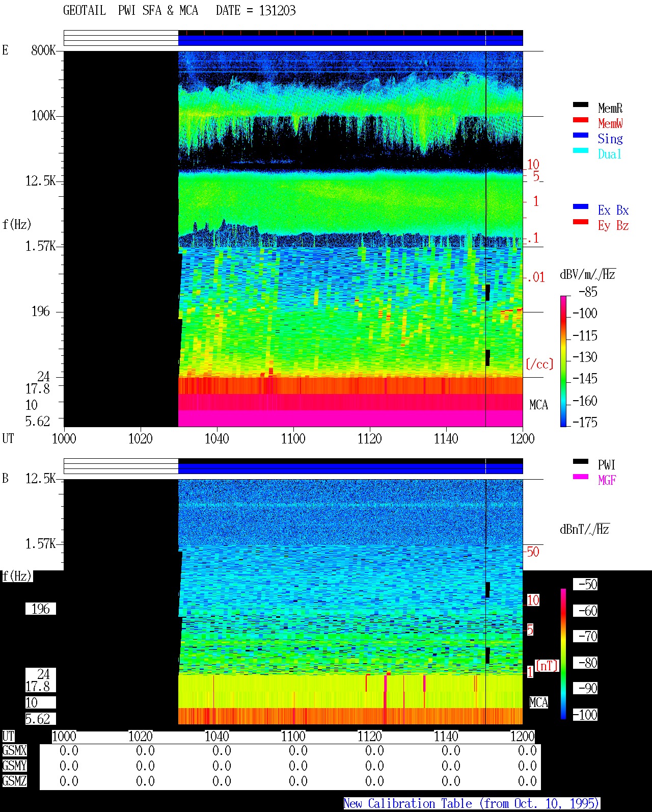Click the PWI legend label
652x812 pixels.
[x=607, y=465]
